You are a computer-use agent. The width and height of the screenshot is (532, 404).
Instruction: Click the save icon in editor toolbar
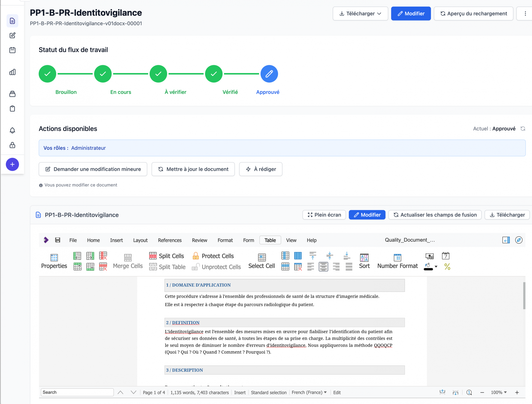[x=58, y=240]
